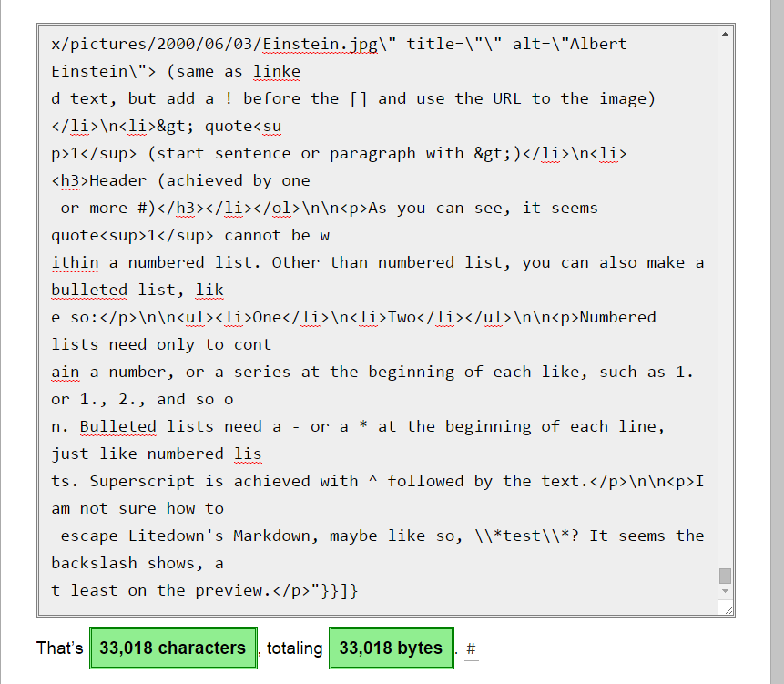784x684 pixels.
Task: Click the misspelled word Einstein.jpg in the textarea
Action: [320, 44]
